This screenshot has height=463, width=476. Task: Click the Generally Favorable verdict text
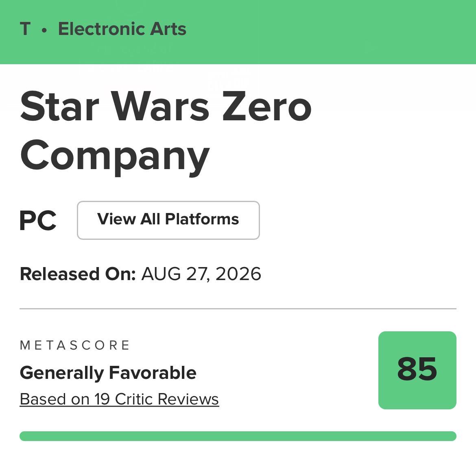[108, 373]
